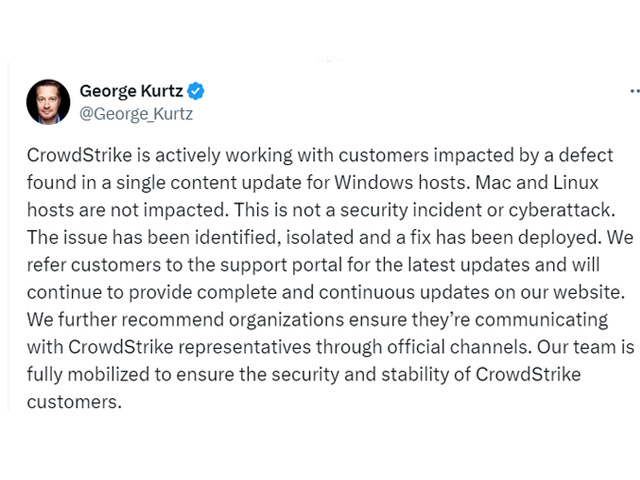The image size is (640, 480).
Task: Click the phrase 'Windows hosts' in tweet
Action: (x=400, y=182)
